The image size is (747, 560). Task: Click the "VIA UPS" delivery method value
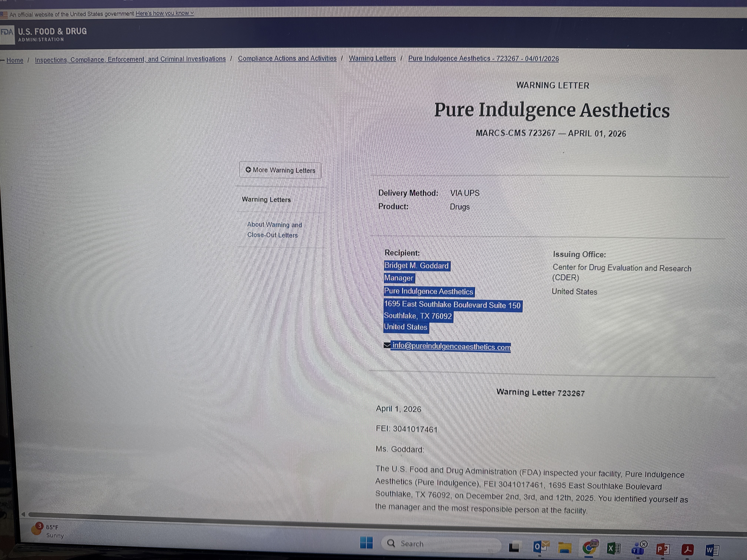click(465, 193)
